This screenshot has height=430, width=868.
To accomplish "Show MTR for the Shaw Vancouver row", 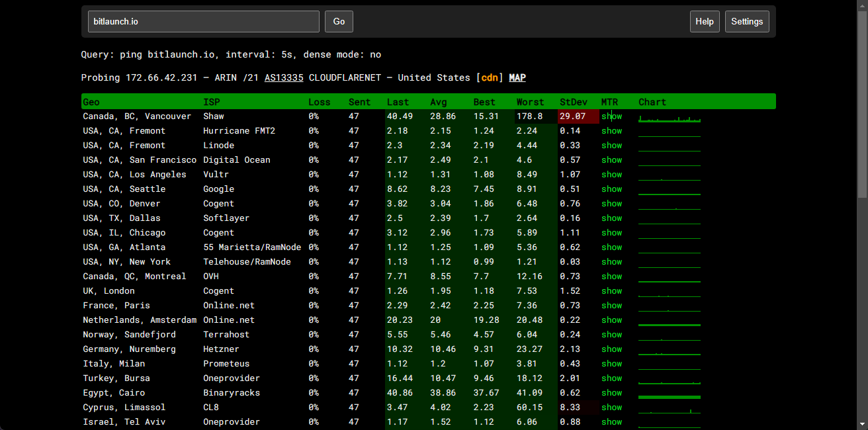I will point(611,116).
